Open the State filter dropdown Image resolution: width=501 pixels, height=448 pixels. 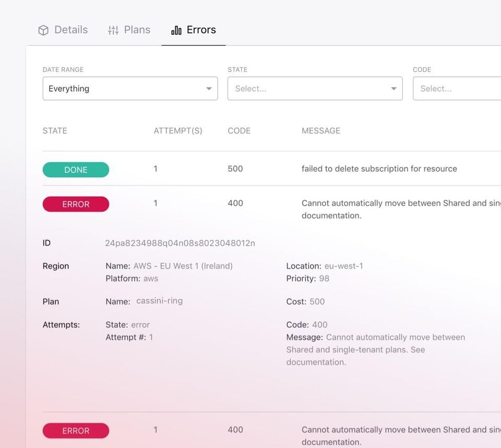[x=315, y=89]
